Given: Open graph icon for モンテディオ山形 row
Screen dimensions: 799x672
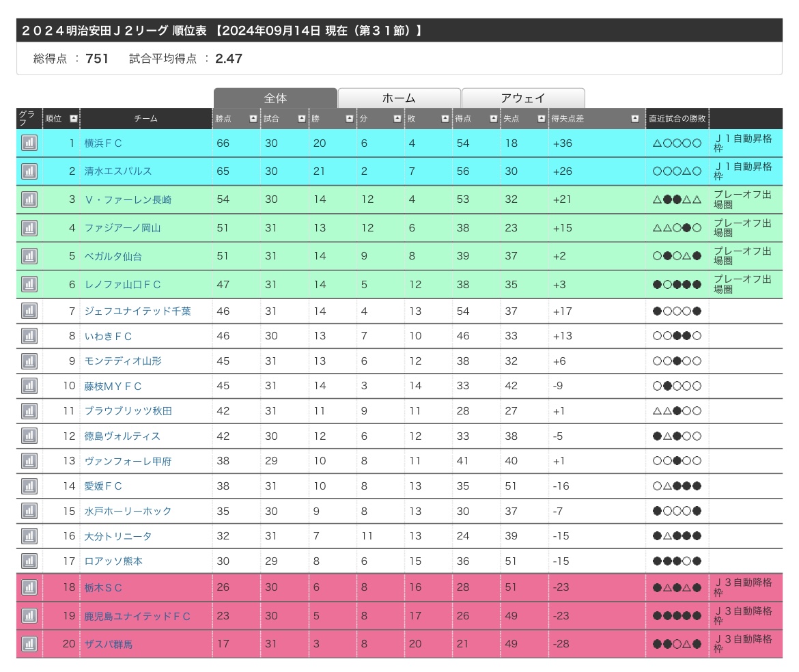Looking at the screenshot, I should pyautogui.click(x=29, y=361).
